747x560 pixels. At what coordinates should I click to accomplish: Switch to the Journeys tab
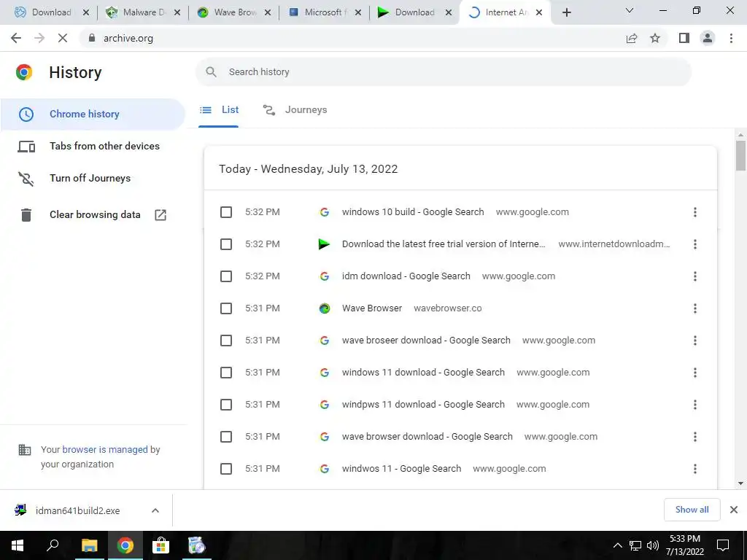pos(295,110)
